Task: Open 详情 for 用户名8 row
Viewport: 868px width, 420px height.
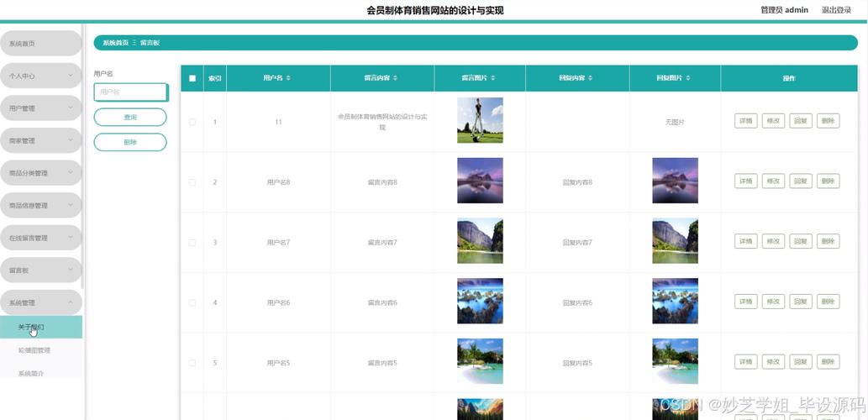Action: [x=745, y=181]
